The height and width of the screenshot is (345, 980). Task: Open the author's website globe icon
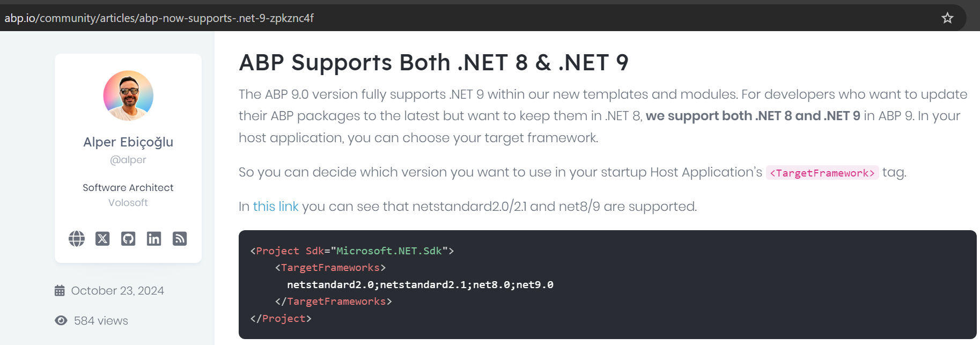click(77, 238)
